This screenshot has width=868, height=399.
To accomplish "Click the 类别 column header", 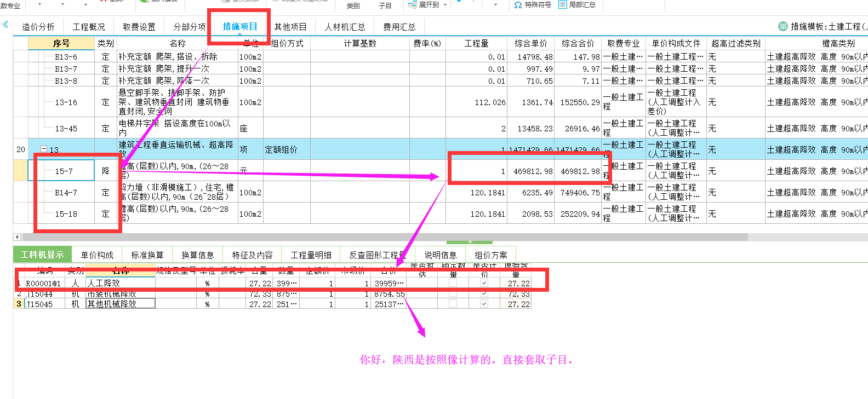I will [x=106, y=43].
